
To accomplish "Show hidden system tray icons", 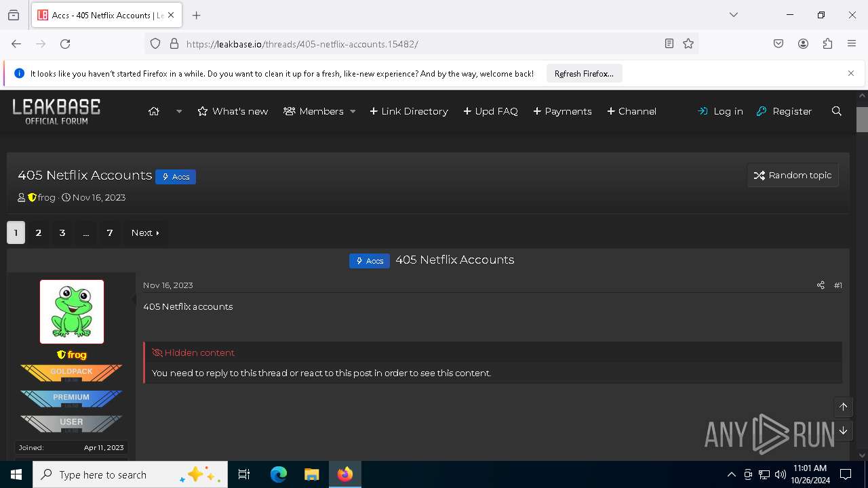I will point(731,474).
